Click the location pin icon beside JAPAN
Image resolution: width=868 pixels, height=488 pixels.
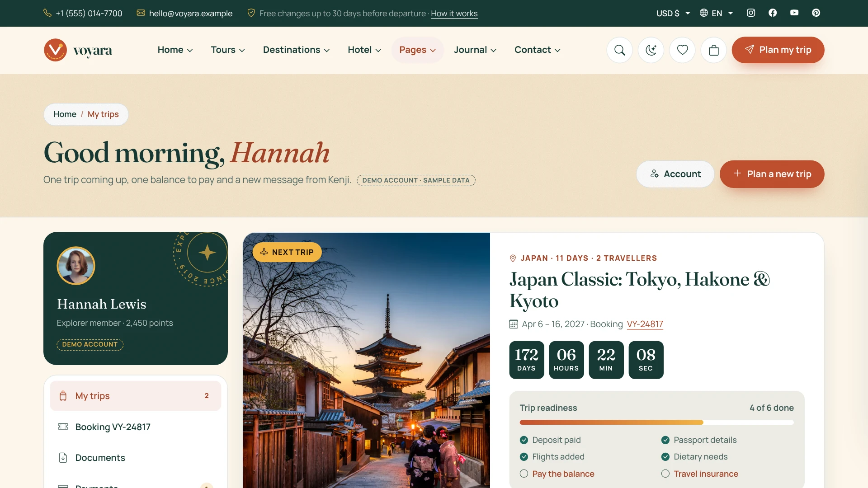pyautogui.click(x=513, y=258)
